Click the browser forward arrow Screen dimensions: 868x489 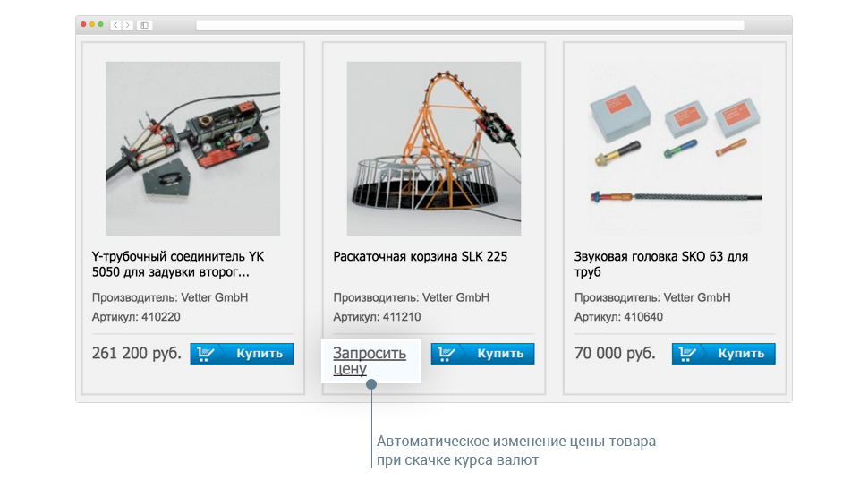tap(128, 25)
